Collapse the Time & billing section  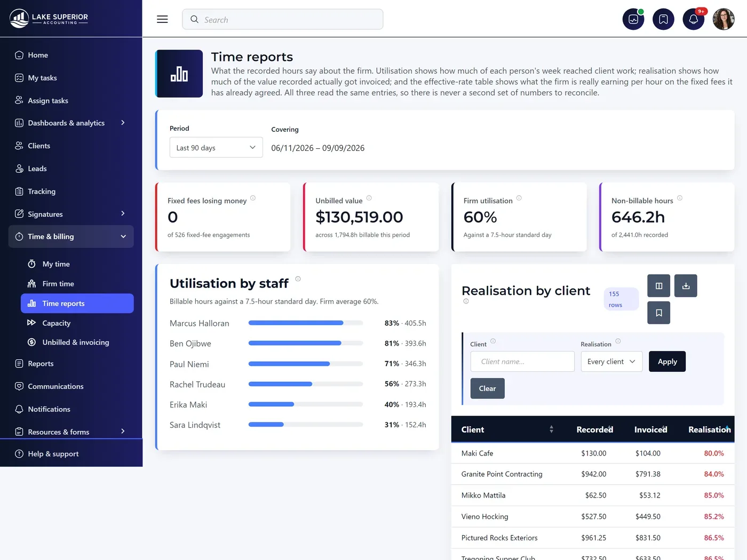coord(123,237)
